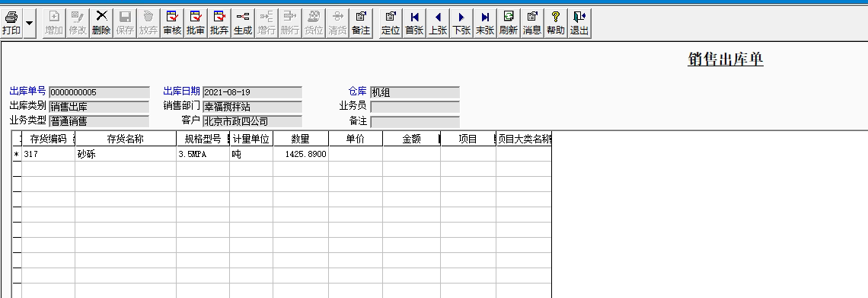The width and height of the screenshot is (868, 298).
Task: Click the 数量 column header
Action: (x=301, y=139)
